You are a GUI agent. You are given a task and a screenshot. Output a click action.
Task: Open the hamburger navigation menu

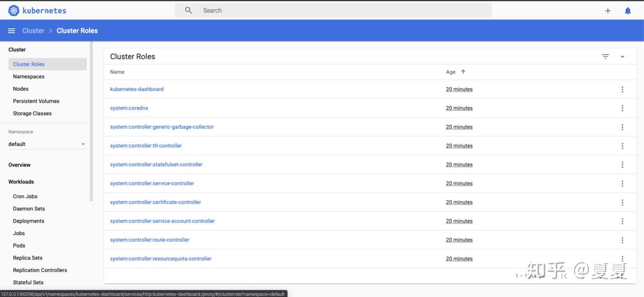(11, 31)
